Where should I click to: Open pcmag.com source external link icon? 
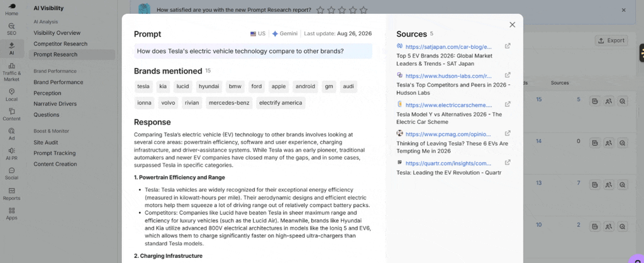pyautogui.click(x=508, y=133)
